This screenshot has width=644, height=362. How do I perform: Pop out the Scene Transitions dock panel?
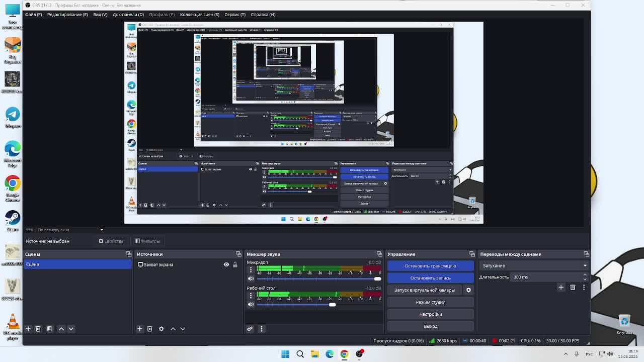click(x=586, y=254)
